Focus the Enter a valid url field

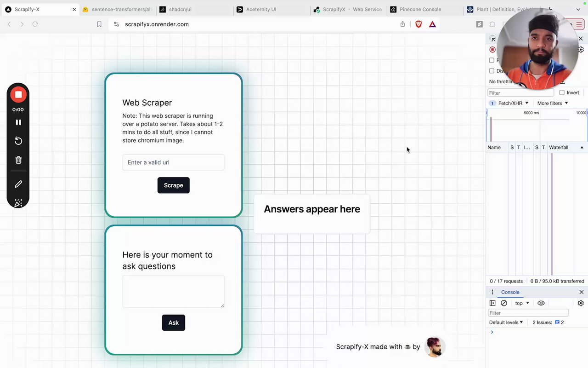coord(174,162)
